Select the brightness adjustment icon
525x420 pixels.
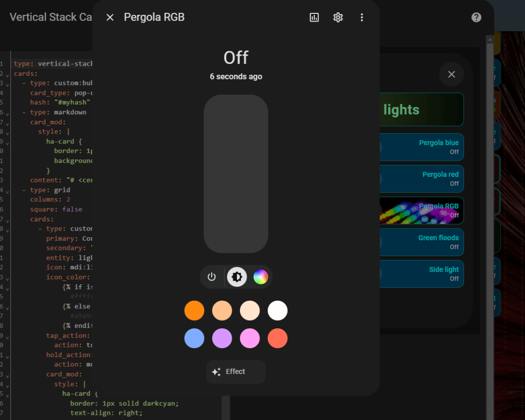(x=236, y=277)
